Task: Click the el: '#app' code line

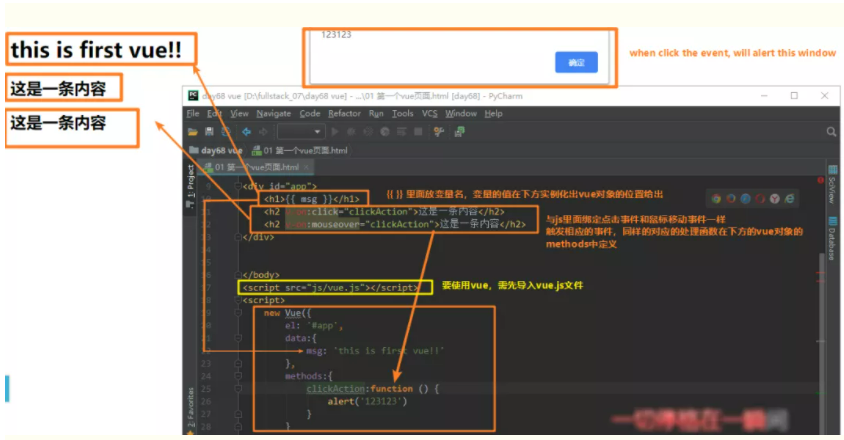Action: pyautogui.click(x=314, y=326)
